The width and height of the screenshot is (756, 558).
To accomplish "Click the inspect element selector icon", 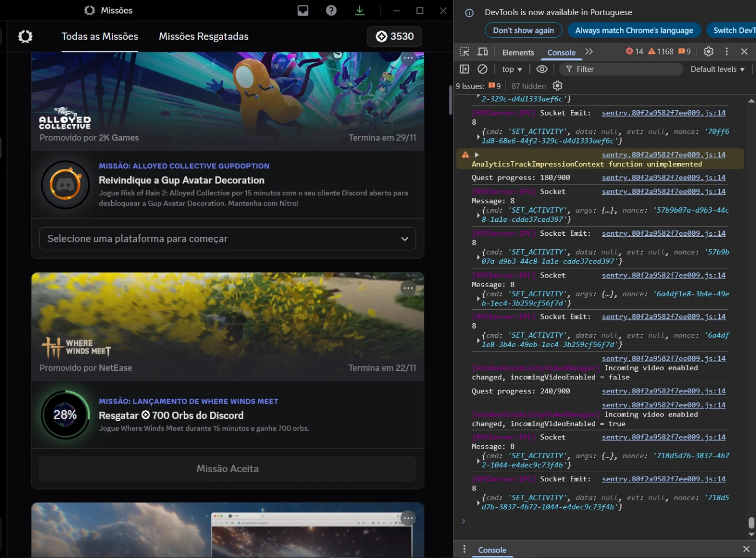I will point(464,52).
